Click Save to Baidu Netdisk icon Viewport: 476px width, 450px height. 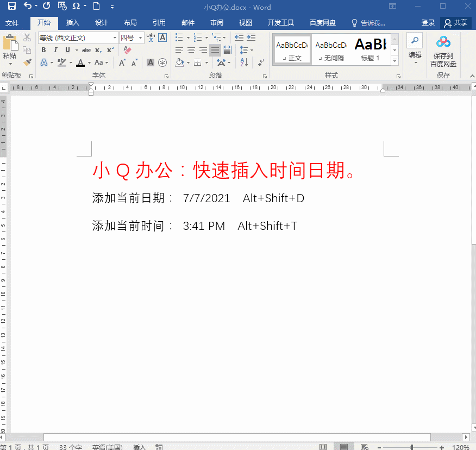pyautogui.click(x=443, y=51)
